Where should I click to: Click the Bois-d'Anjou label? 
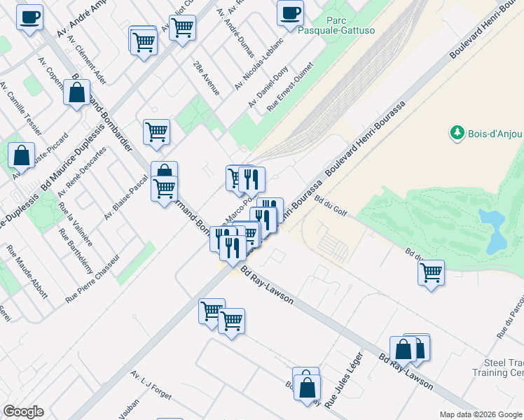tap(495, 134)
